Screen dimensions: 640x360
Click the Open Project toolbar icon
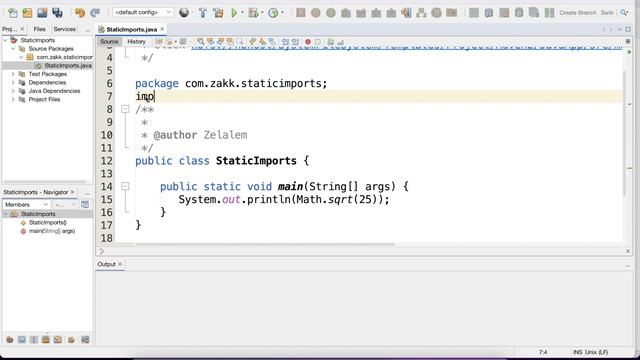coord(42,13)
